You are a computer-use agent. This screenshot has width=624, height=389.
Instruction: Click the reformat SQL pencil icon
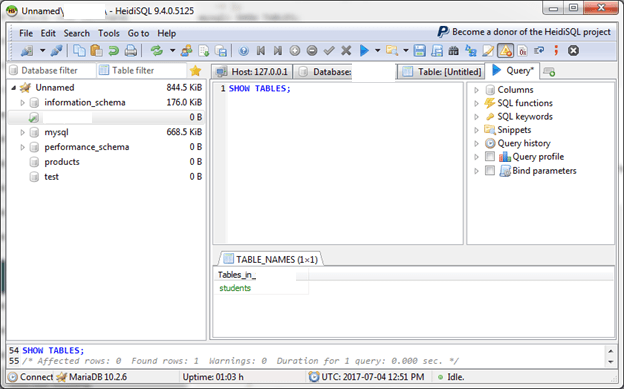488,51
